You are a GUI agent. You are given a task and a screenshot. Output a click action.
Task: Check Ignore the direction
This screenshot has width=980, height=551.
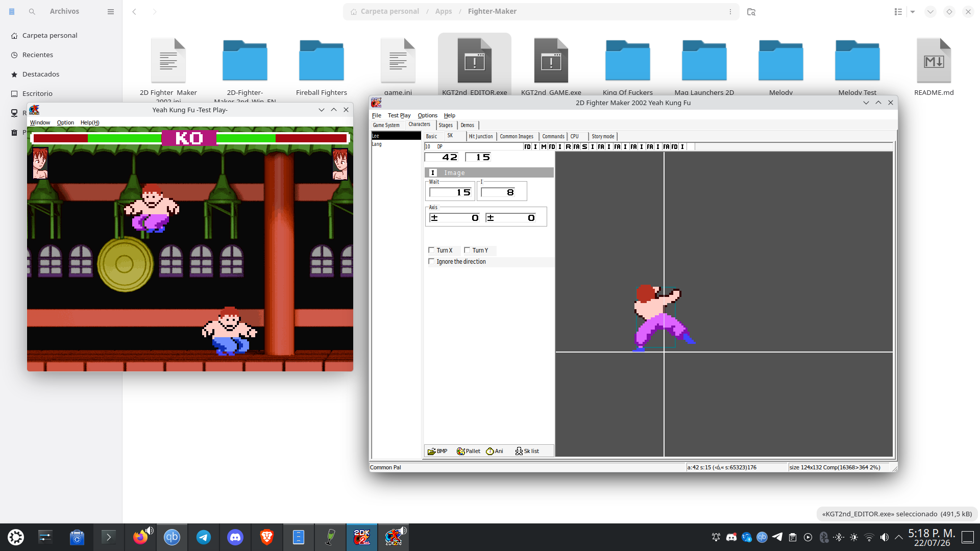[x=431, y=261]
